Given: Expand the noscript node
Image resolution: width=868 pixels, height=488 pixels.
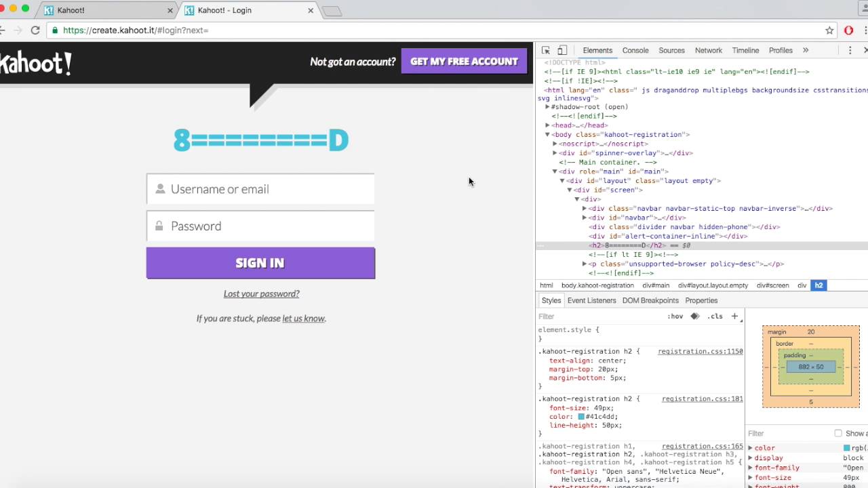Looking at the screenshot, I should coord(555,144).
